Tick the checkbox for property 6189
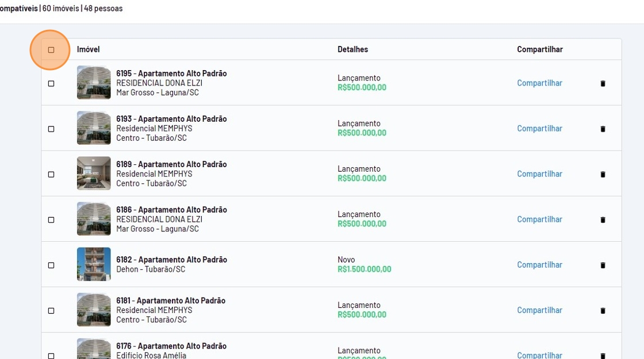The width and height of the screenshot is (644, 359). (x=51, y=174)
